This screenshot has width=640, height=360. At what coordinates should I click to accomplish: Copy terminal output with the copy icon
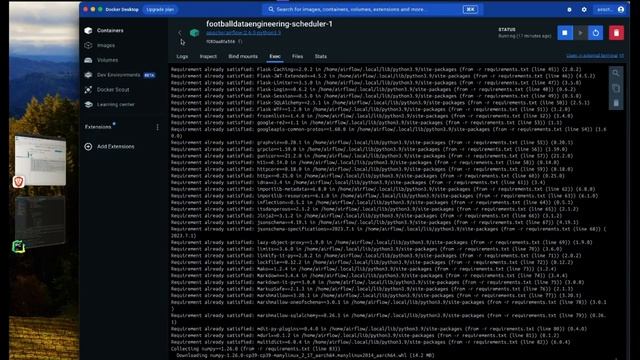tap(616, 88)
